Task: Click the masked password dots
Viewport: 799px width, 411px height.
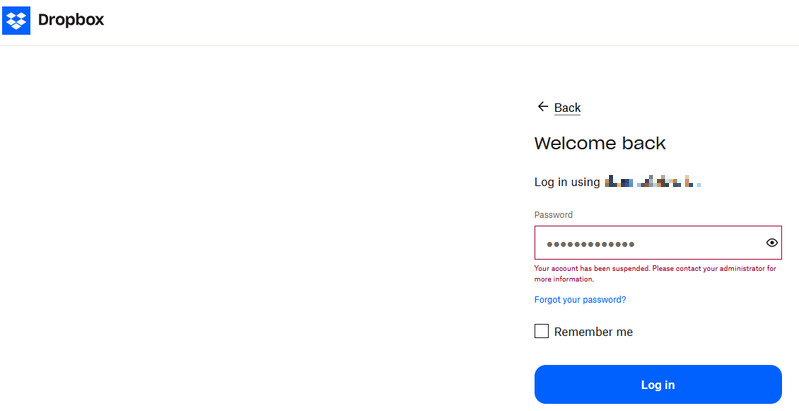Action: click(x=590, y=244)
